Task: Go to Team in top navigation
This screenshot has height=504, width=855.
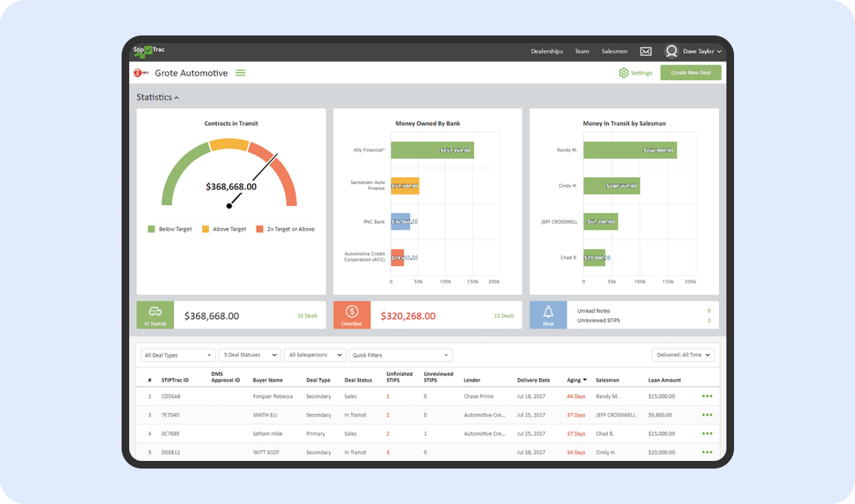Action: click(581, 51)
